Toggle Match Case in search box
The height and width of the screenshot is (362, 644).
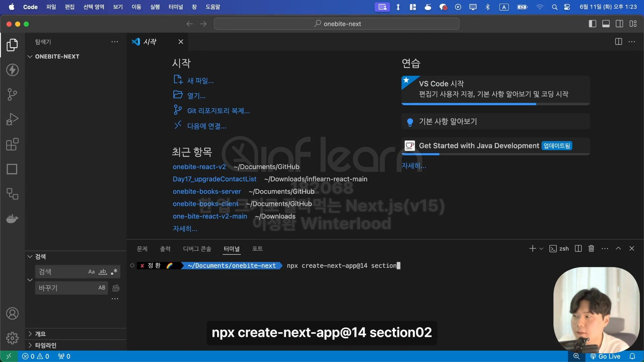(91, 272)
